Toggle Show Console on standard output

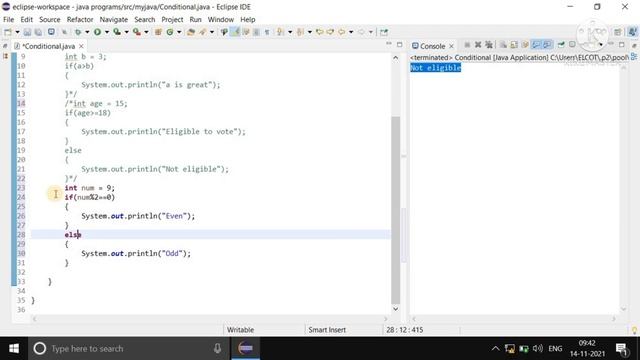click(536, 45)
